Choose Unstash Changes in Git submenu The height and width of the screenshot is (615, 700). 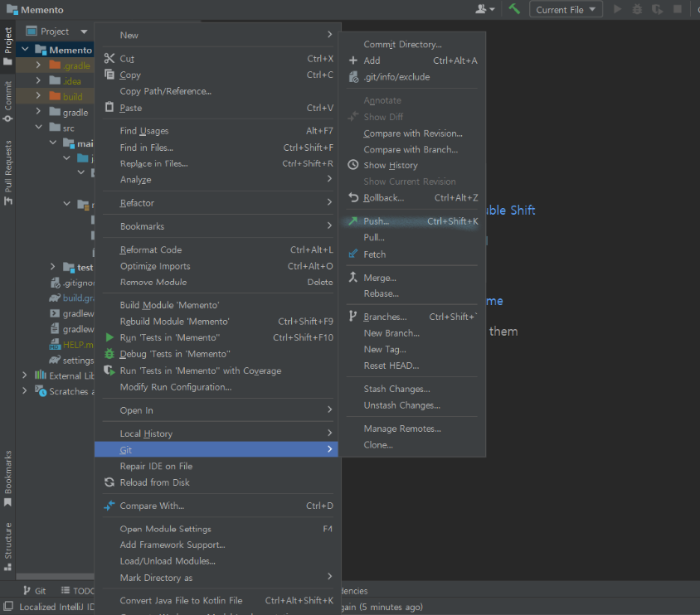[x=412, y=405]
